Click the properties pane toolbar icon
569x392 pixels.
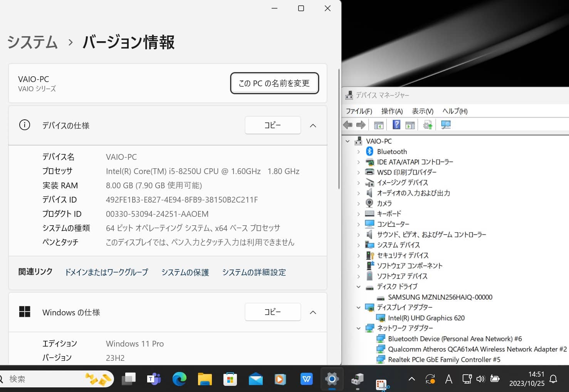(410, 125)
